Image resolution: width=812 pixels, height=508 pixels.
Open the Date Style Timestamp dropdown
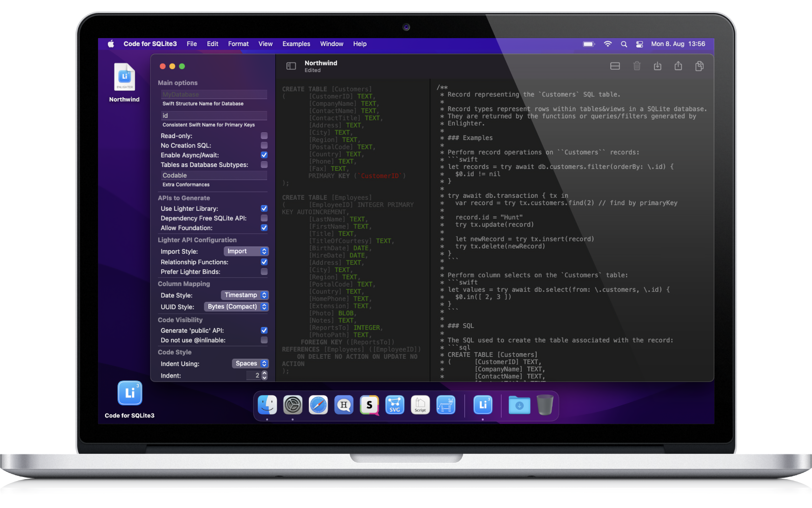click(x=245, y=295)
